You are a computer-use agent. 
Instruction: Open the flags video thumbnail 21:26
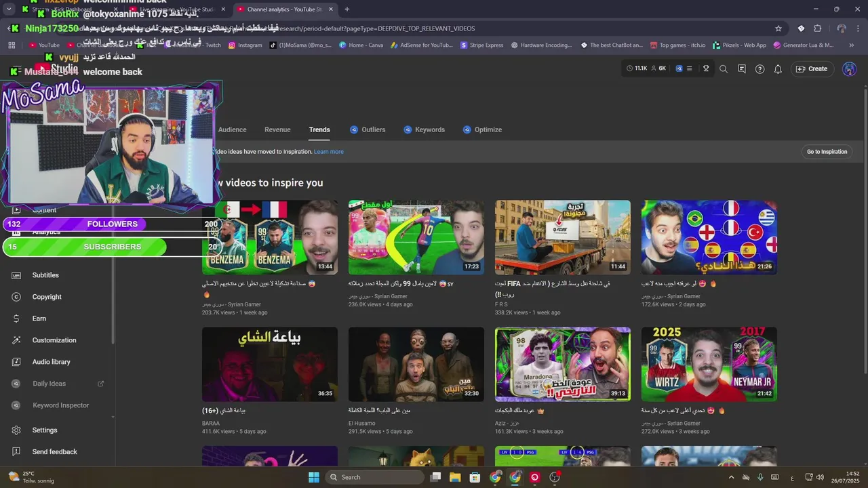point(709,237)
